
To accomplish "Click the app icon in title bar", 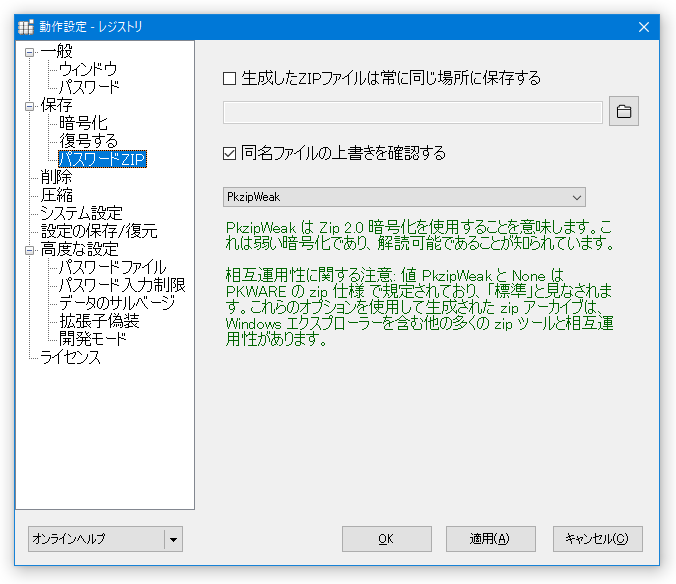I will tap(26, 27).
